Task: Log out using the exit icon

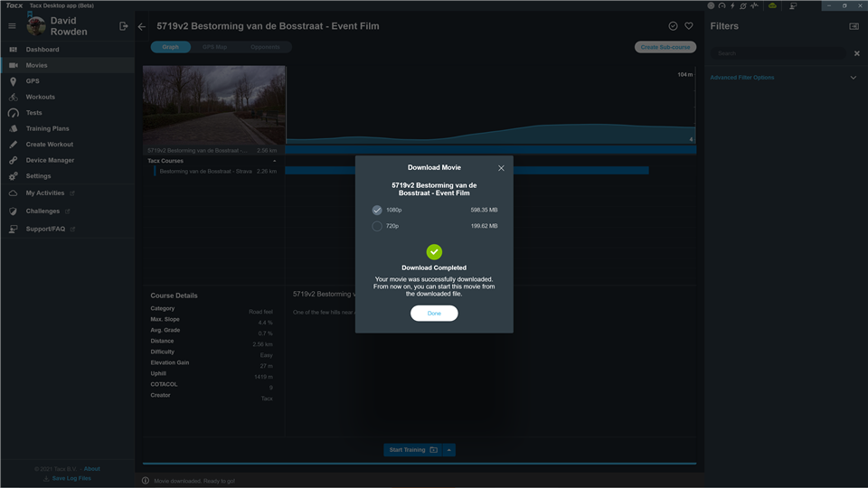Action: coord(124,26)
